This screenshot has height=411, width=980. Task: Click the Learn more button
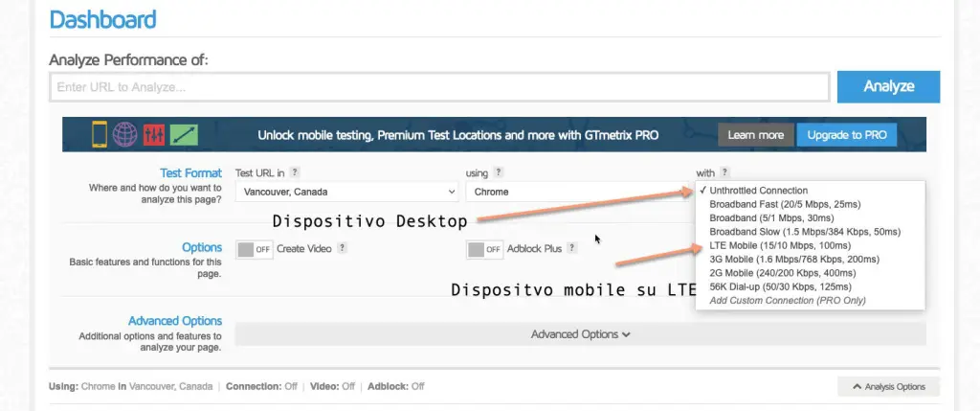point(756,134)
